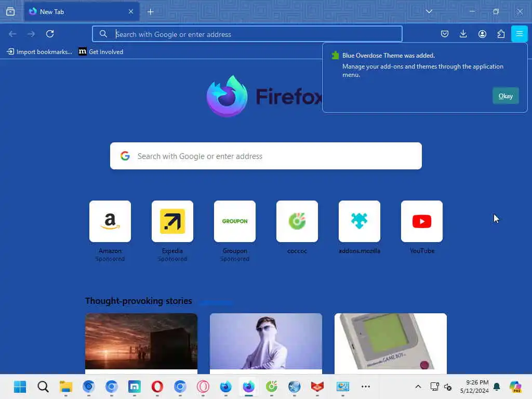Reload the current page
532x399 pixels.
(50, 34)
